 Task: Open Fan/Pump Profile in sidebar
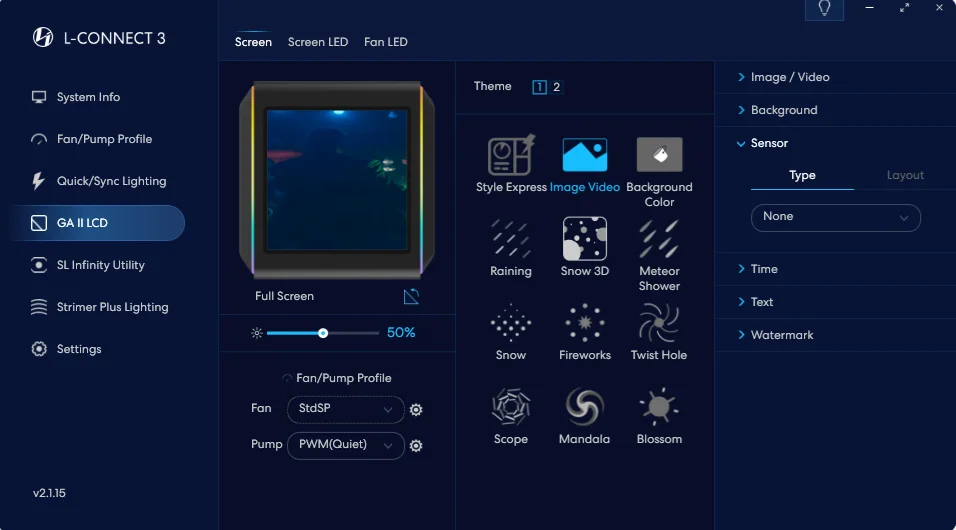point(104,139)
